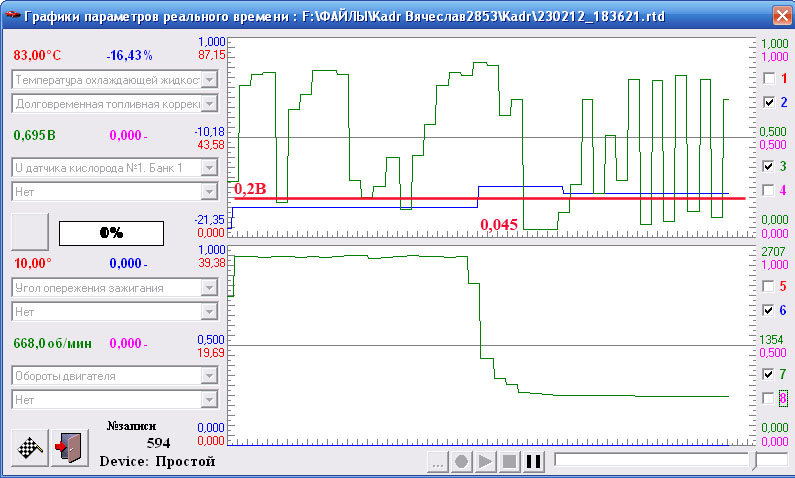Click the blank button beside 0% indicator
The width and height of the screenshot is (795, 478).
click(x=29, y=231)
